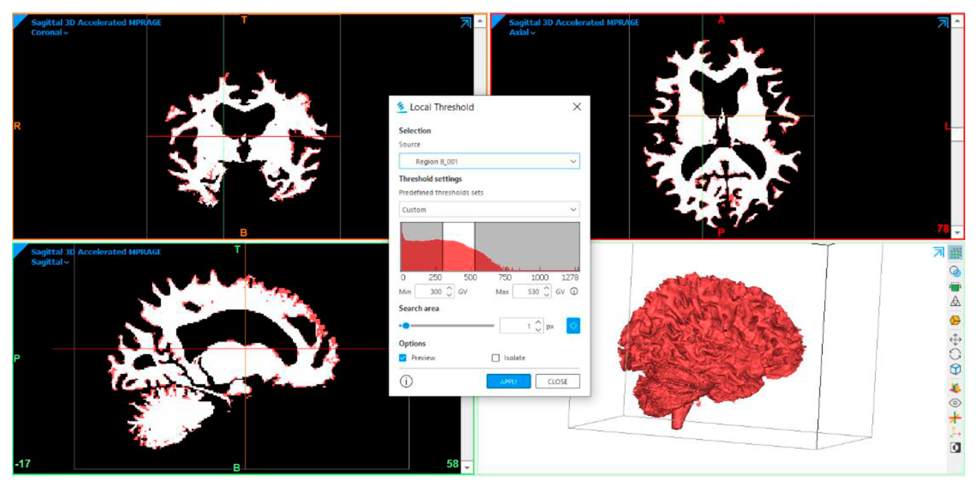
Task: Click the CLOSE button in Local Threshold
Action: (x=557, y=381)
